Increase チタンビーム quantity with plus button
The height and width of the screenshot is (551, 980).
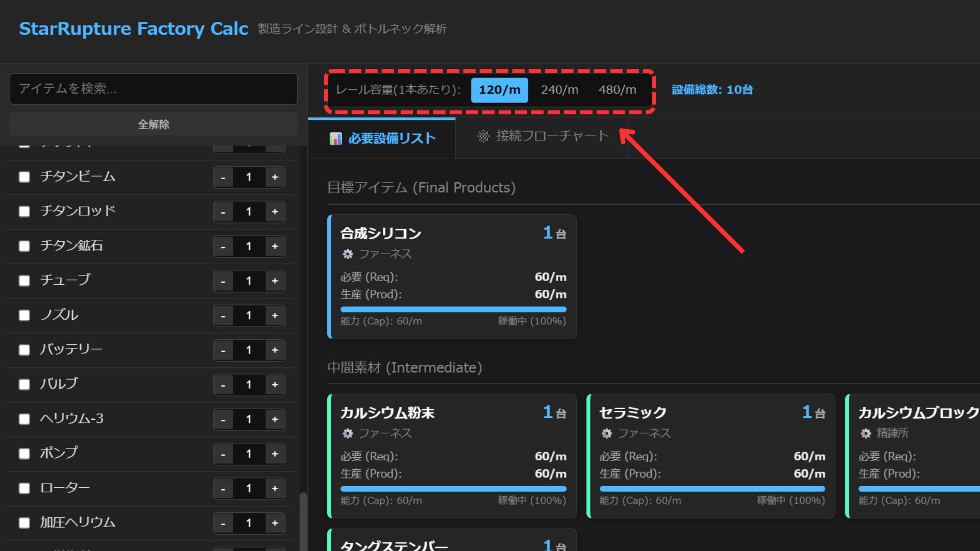point(275,177)
